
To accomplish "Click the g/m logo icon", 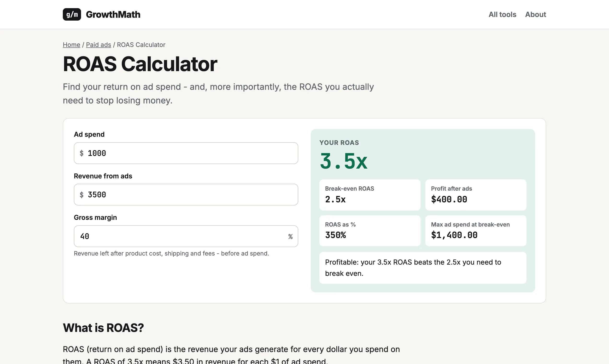I will [x=72, y=14].
